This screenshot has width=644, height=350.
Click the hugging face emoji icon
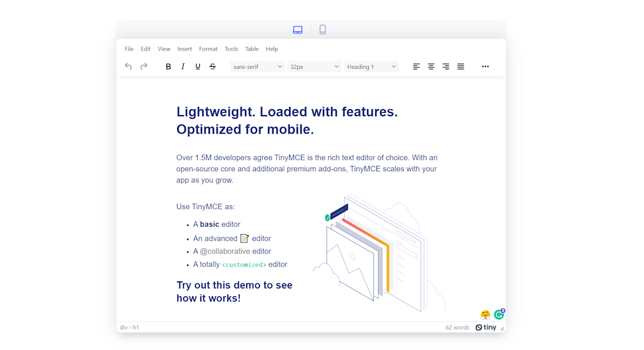[x=486, y=314]
